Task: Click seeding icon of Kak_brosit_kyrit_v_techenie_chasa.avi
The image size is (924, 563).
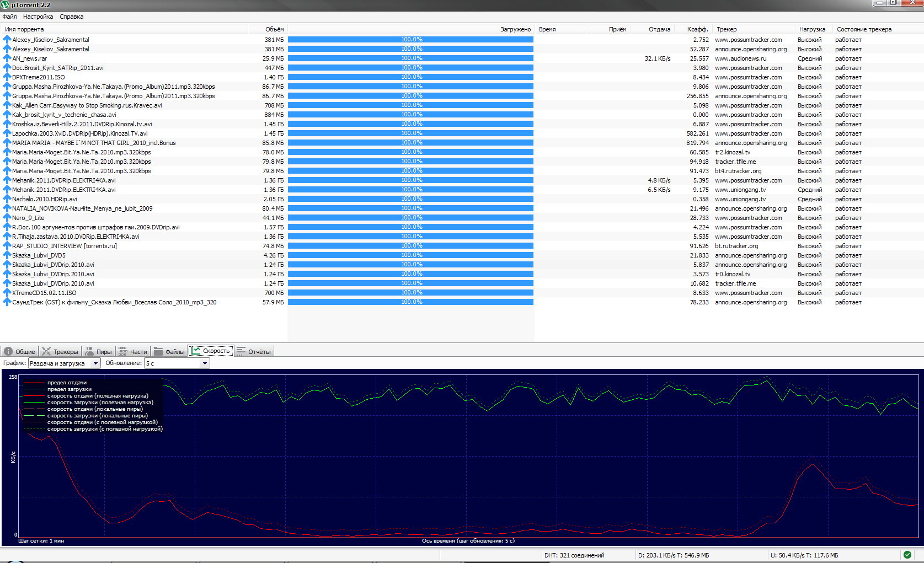Action: click(7, 115)
